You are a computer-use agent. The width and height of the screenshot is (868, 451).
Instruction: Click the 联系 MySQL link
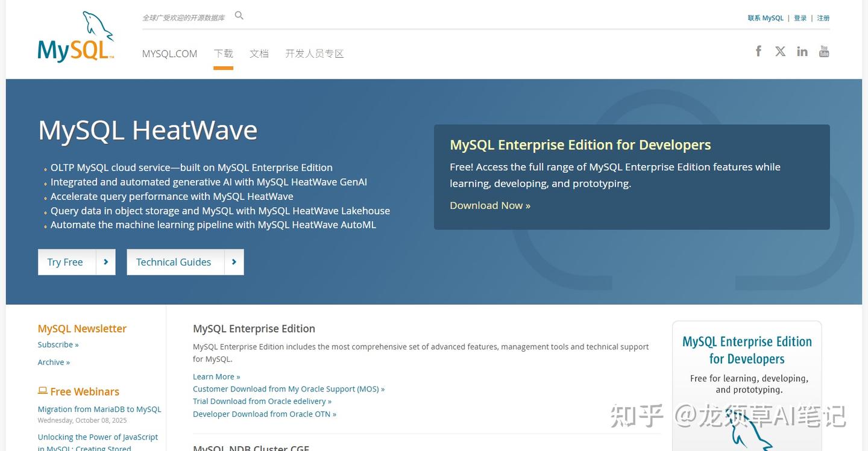(766, 18)
